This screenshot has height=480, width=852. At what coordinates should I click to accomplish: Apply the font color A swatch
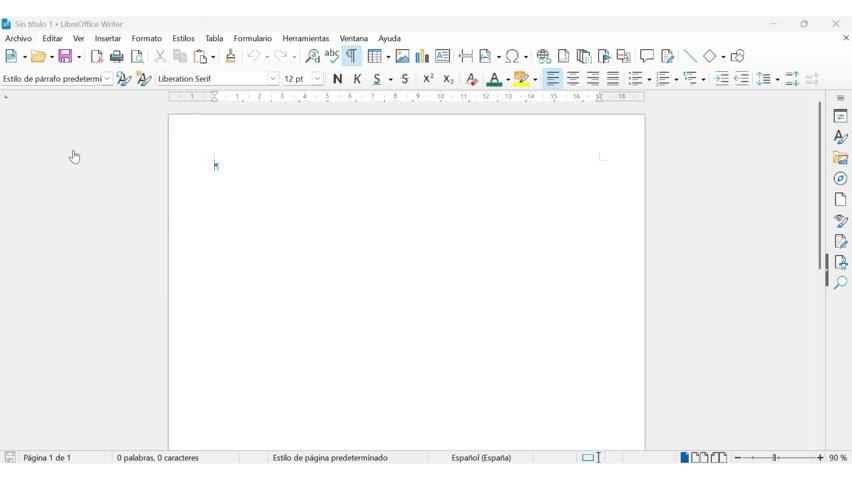coord(494,79)
